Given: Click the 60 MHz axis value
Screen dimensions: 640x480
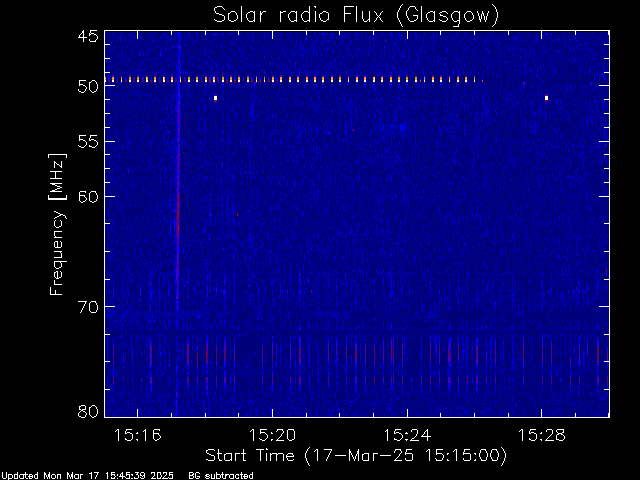Looking at the screenshot, I should tap(88, 197).
